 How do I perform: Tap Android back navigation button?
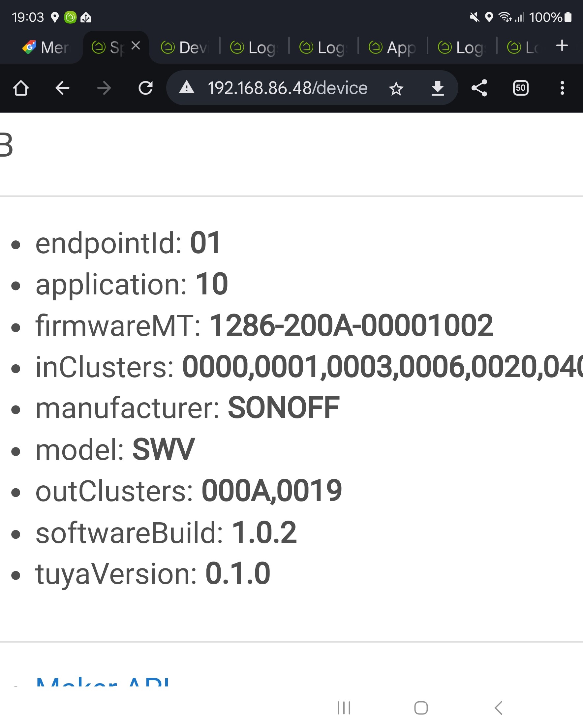[498, 708]
